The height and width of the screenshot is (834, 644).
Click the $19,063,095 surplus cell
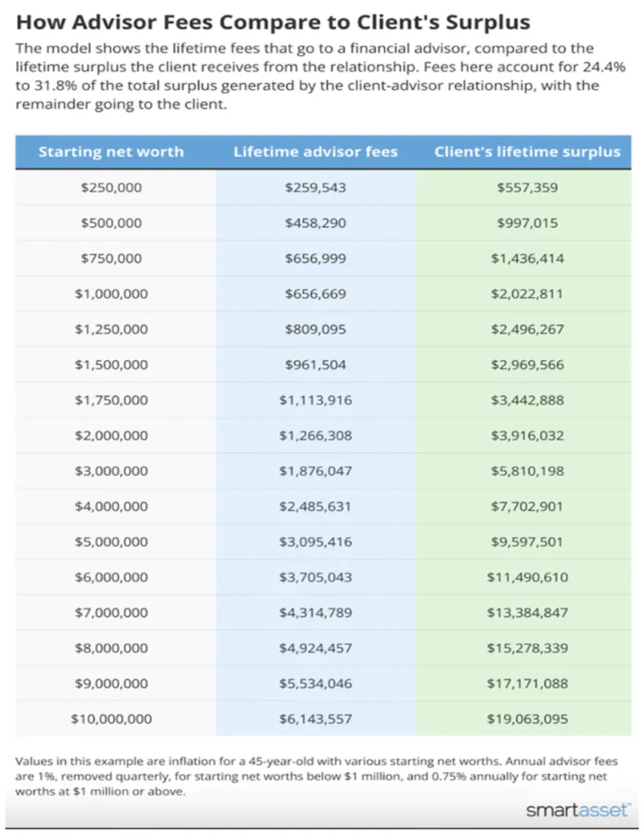[x=527, y=718]
